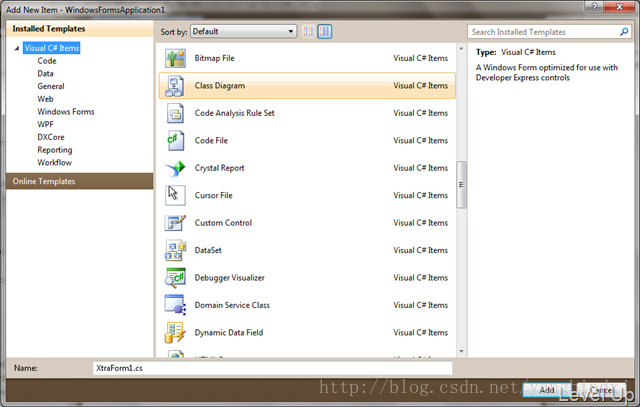Viewport: 640px width, 407px height.
Task: Choose the Cursor File icon
Action: (x=175, y=195)
